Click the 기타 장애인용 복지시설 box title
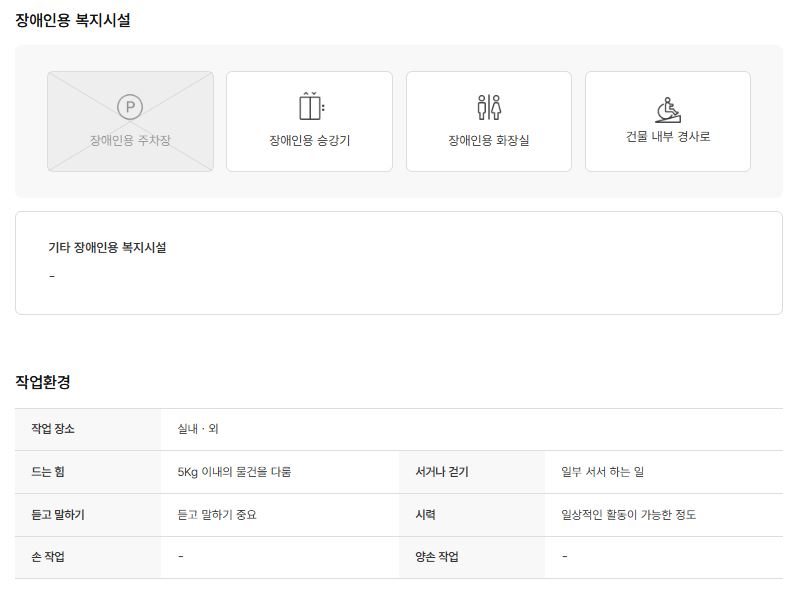The height and width of the screenshot is (600, 802). (x=107, y=248)
